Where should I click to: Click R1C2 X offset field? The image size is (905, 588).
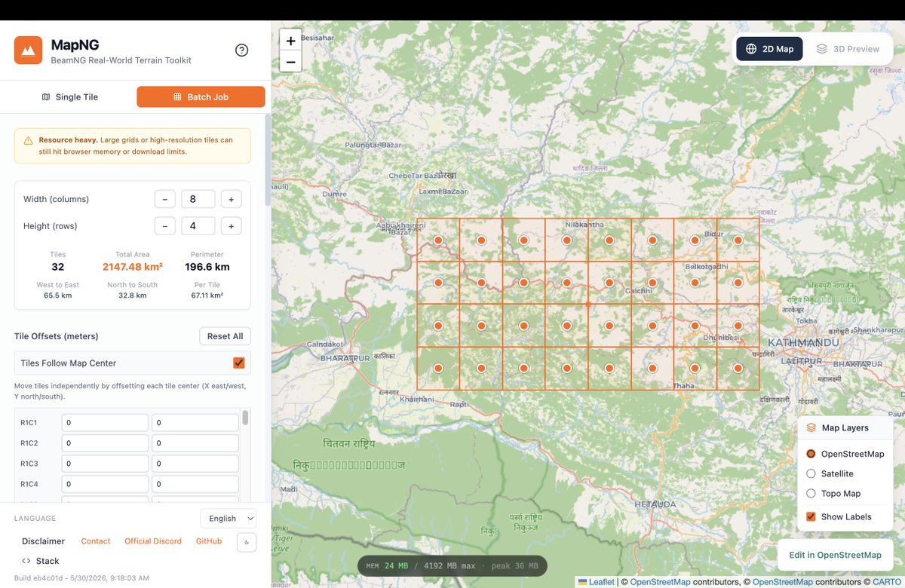(105, 443)
